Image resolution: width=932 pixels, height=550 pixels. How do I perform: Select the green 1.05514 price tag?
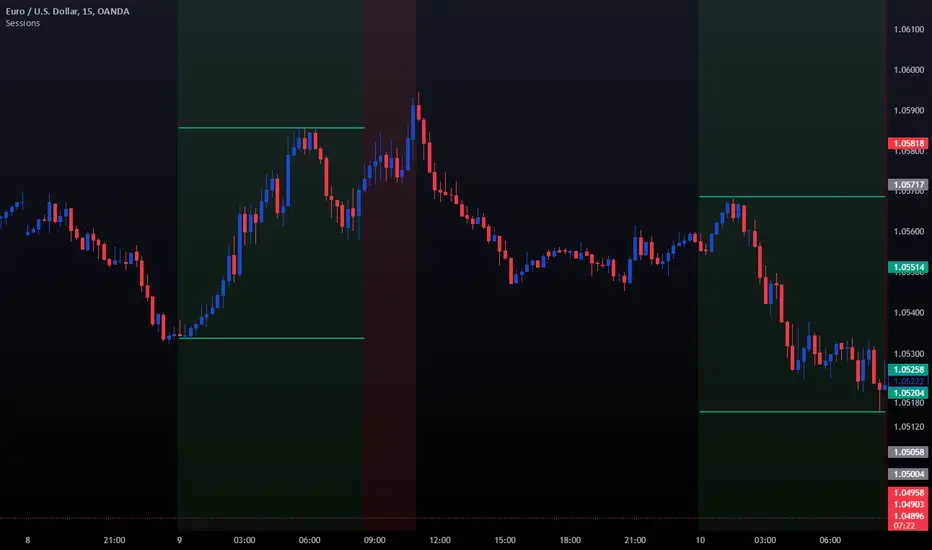click(908, 268)
